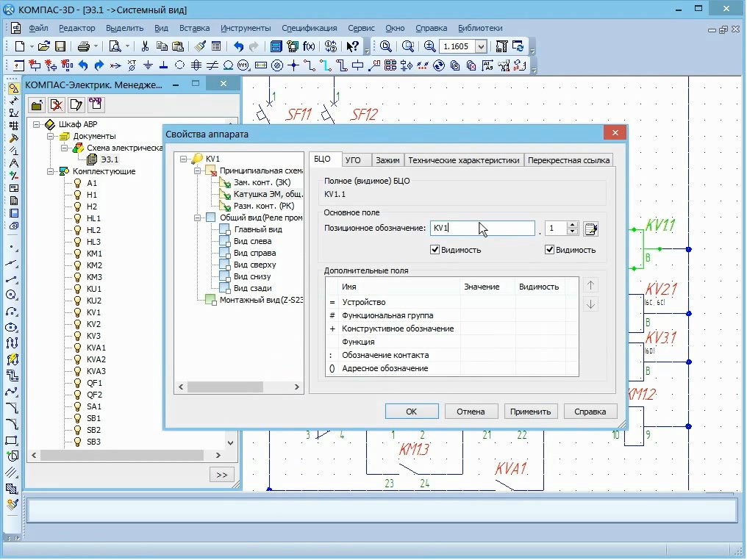Collapse Схема электрическая node
This screenshot has height=560, width=747.
click(x=64, y=148)
